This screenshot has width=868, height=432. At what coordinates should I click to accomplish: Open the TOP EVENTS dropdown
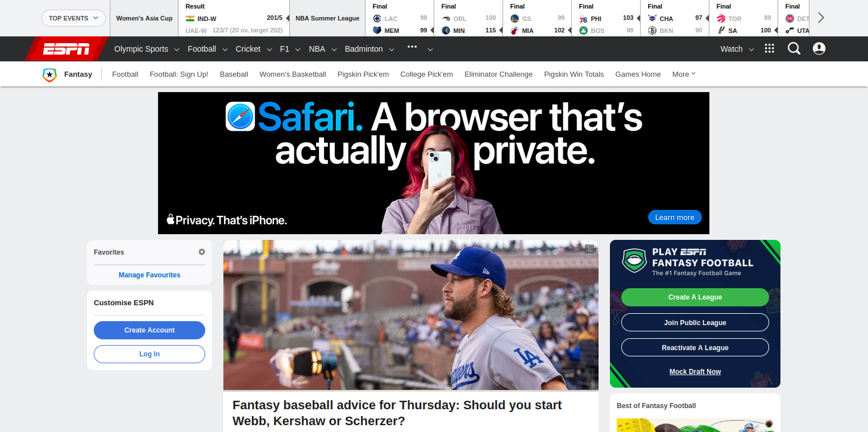click(73, 18)
